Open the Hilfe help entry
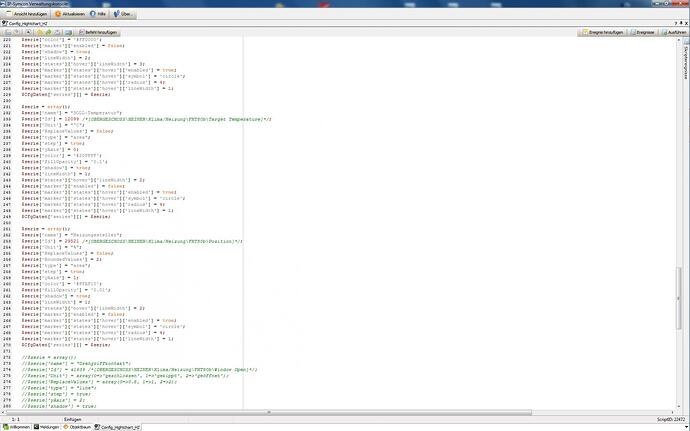This screenshot has height=431, width=690. point(98,14)
